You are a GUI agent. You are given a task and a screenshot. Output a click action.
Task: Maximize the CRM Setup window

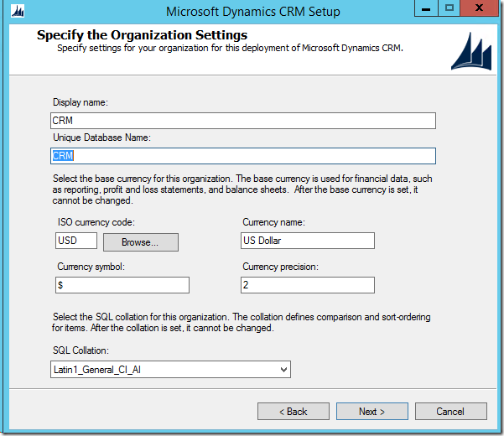coord(449,8)
